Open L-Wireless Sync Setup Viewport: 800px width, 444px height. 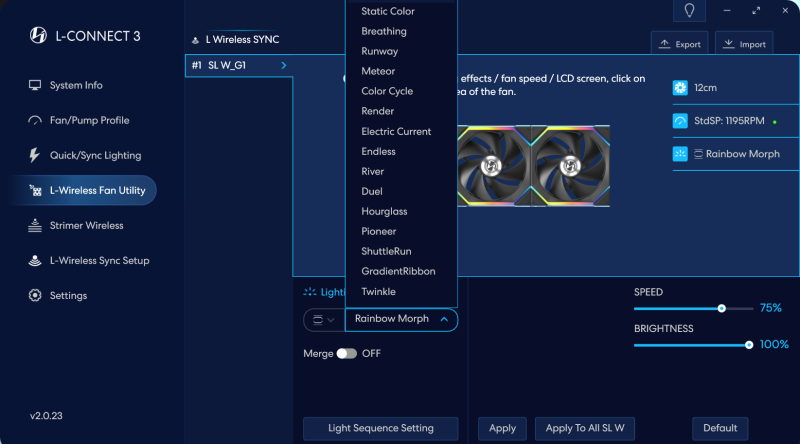pyautogui.click(x=99, y=261)
